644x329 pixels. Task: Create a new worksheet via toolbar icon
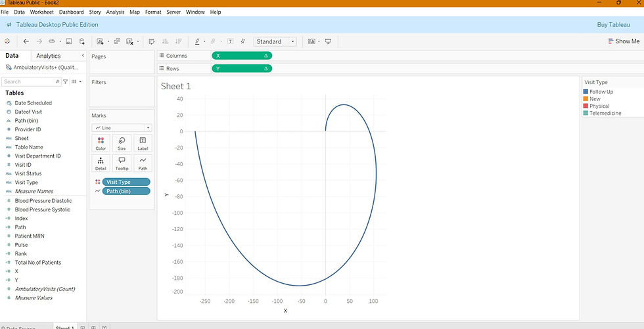tap(100, 41)
